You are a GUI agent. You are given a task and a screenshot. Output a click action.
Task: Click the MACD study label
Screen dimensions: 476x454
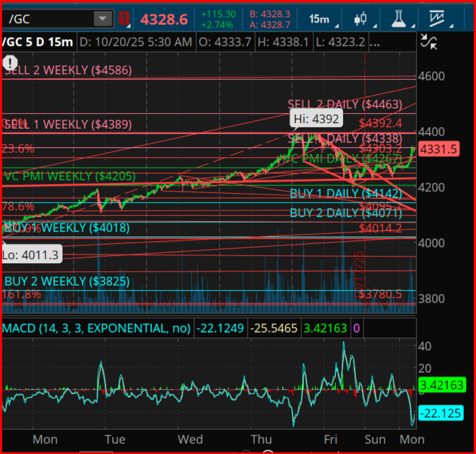(x=96, y=328)
